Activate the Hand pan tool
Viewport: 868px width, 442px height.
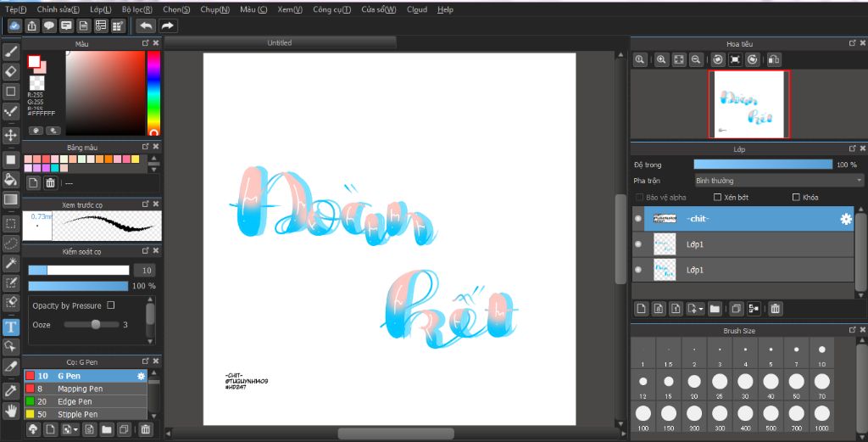(x=10, y=411)
